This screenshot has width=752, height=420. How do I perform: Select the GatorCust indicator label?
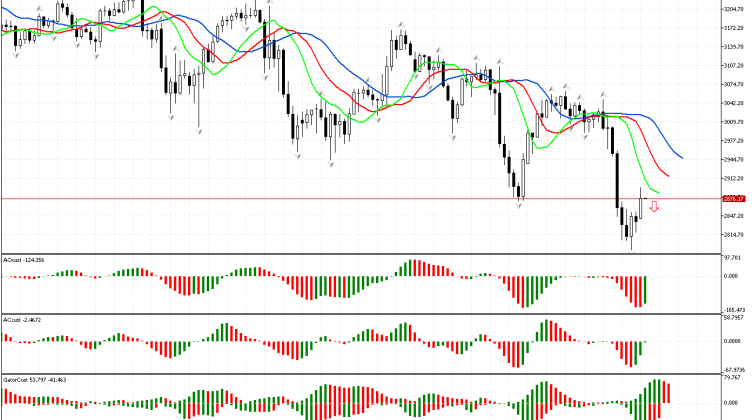34,381
